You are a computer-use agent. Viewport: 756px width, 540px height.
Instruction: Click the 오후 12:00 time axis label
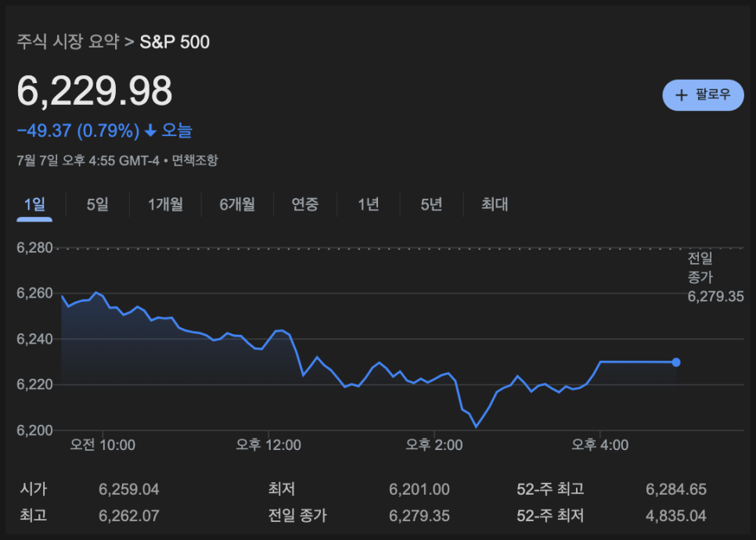(268, 445)
